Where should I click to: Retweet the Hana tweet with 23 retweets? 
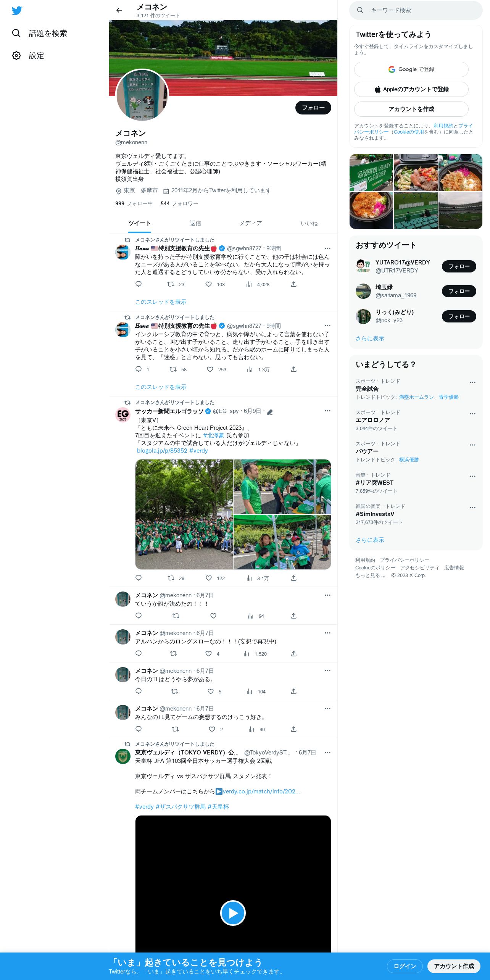click(x=176, y=284)
